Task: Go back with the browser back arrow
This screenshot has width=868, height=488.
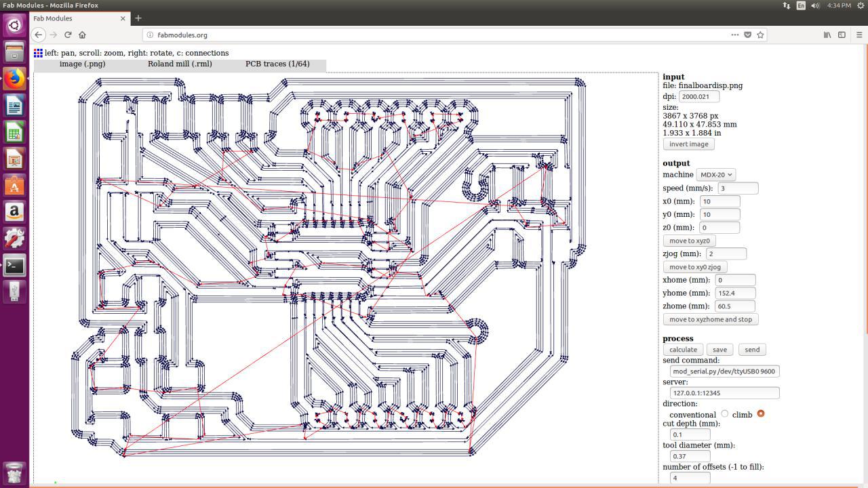Action: pyautogui.click(x=39, y=35)
